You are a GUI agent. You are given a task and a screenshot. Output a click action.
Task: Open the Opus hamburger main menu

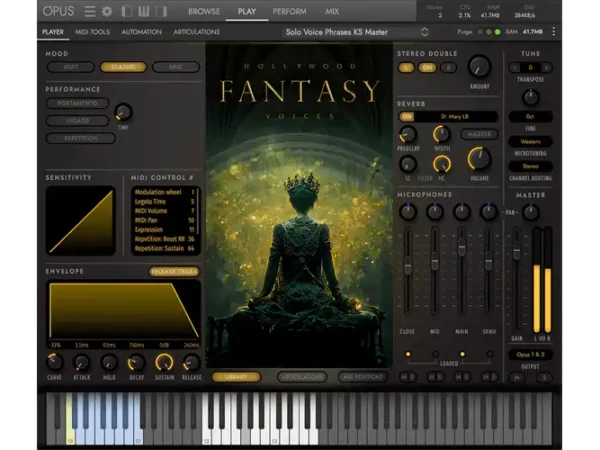click(x=90, y=11)
